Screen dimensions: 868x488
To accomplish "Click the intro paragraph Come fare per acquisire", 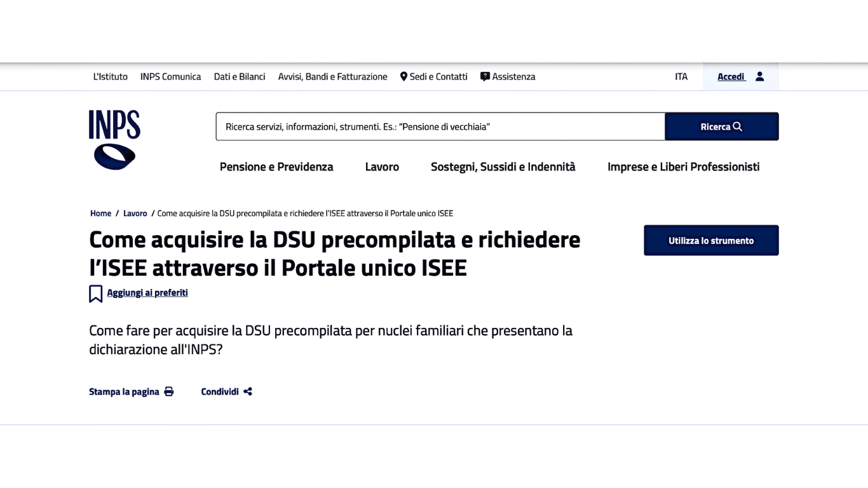I will [x=330, y=340].
